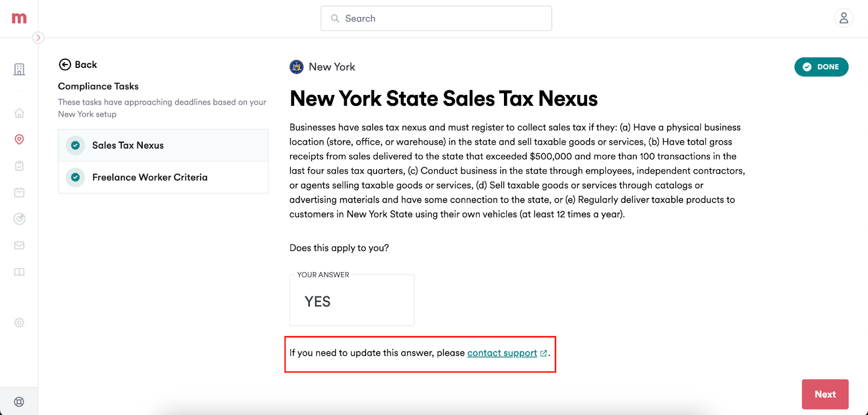868x415 pixels.
Task: Expand the sidebar with chevron arrow
Action: pos(38,37)
